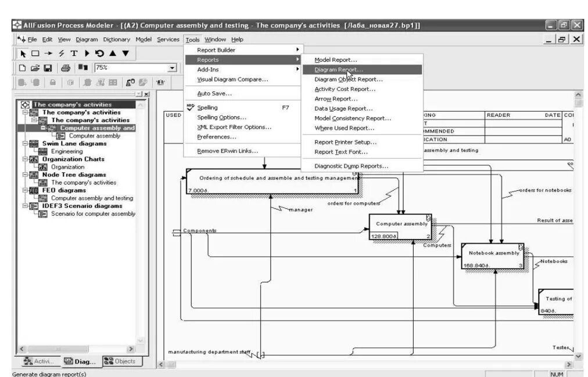
Task: Click diagram vertical scrollbar down arrow
Action: point(578,356)
